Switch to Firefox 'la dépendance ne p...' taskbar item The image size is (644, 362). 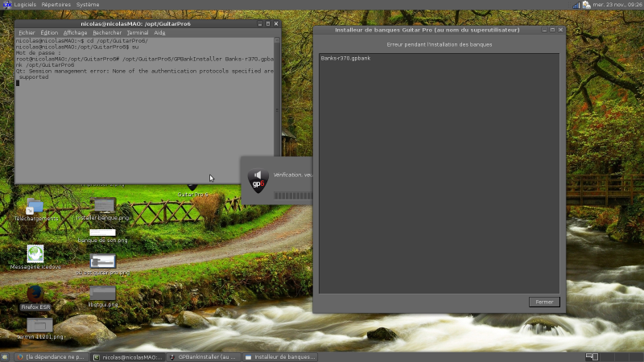[x=52, y=357]
